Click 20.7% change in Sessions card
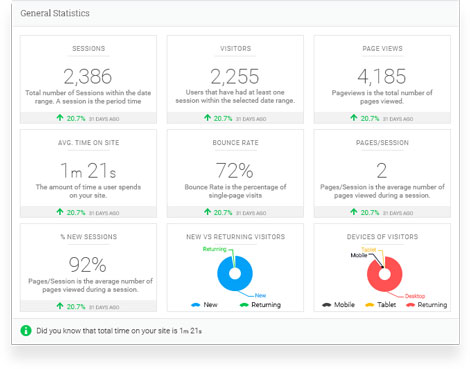Screen dimensions: 470x369 [76, 119]
